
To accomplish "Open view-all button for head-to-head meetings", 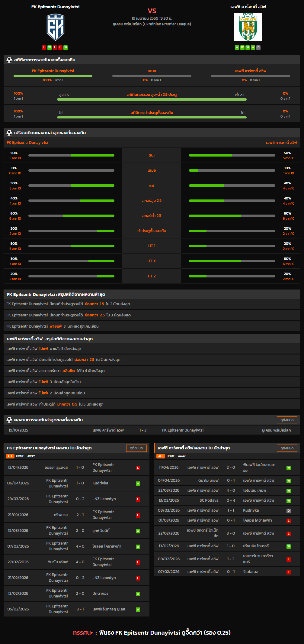I will tap(287, 420).
